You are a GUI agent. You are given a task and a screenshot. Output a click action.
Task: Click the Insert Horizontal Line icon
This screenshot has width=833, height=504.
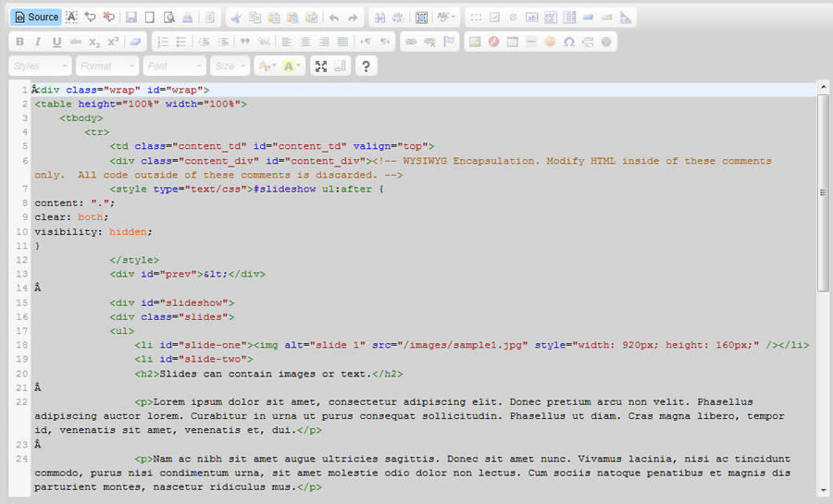(531, 42)
